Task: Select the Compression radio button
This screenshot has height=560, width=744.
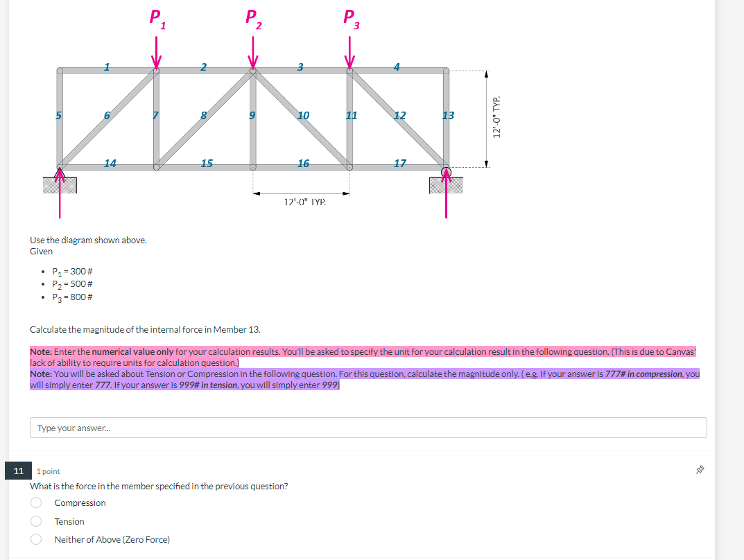Action: [35, 503]
